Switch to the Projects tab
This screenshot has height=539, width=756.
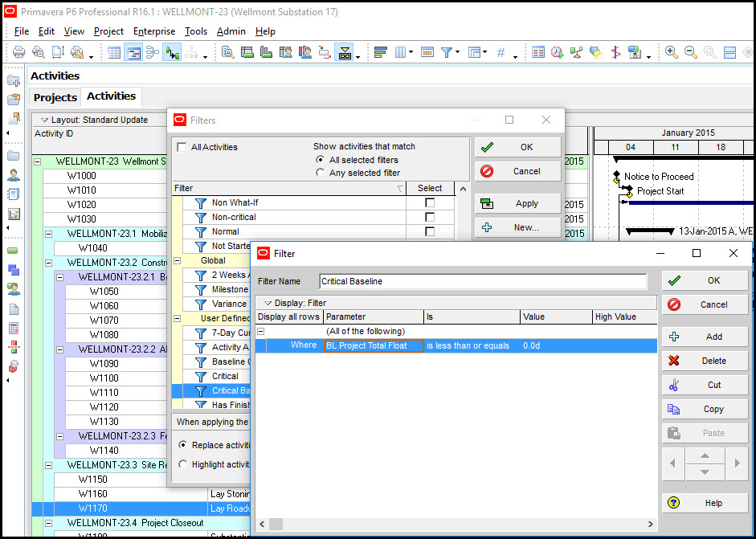coord(55,97)
